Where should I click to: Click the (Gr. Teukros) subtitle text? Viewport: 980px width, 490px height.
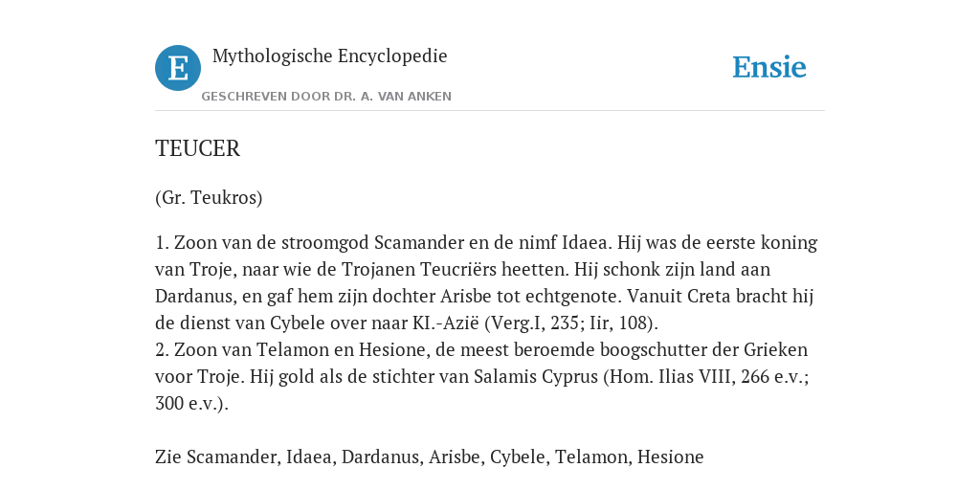coord(209,197)
